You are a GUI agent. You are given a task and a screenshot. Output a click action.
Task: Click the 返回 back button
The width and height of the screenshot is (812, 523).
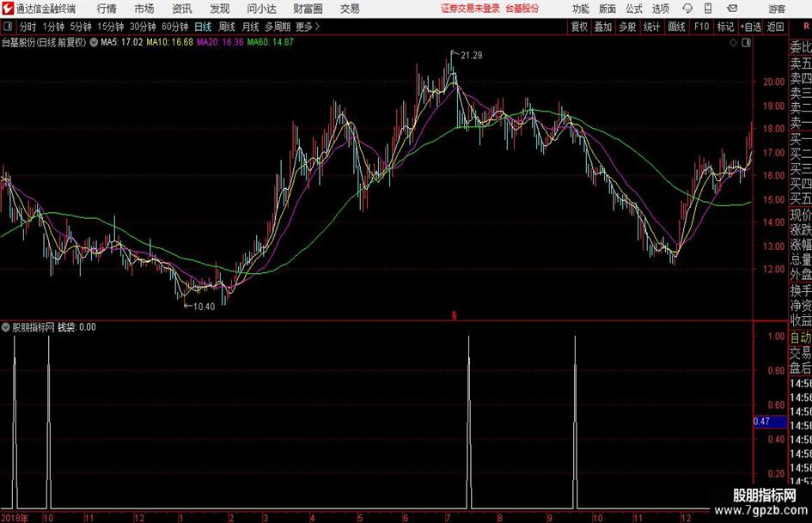tap(775, 27)
